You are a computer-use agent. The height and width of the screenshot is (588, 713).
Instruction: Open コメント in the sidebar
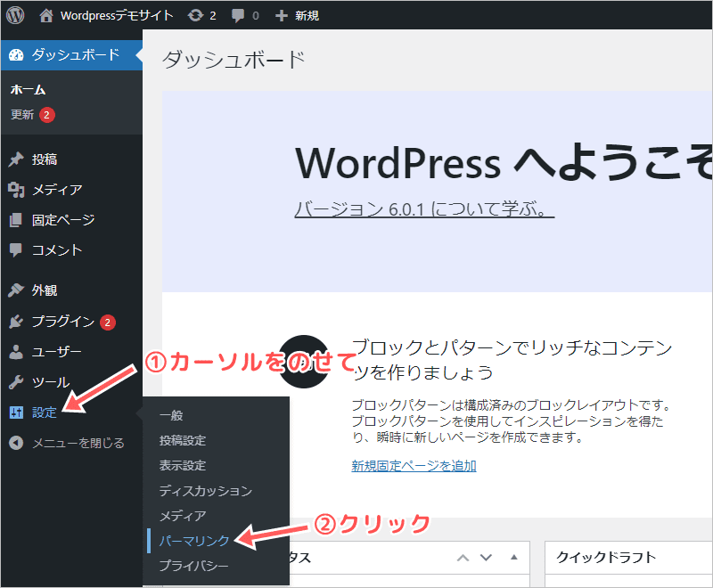coord(57,250)
